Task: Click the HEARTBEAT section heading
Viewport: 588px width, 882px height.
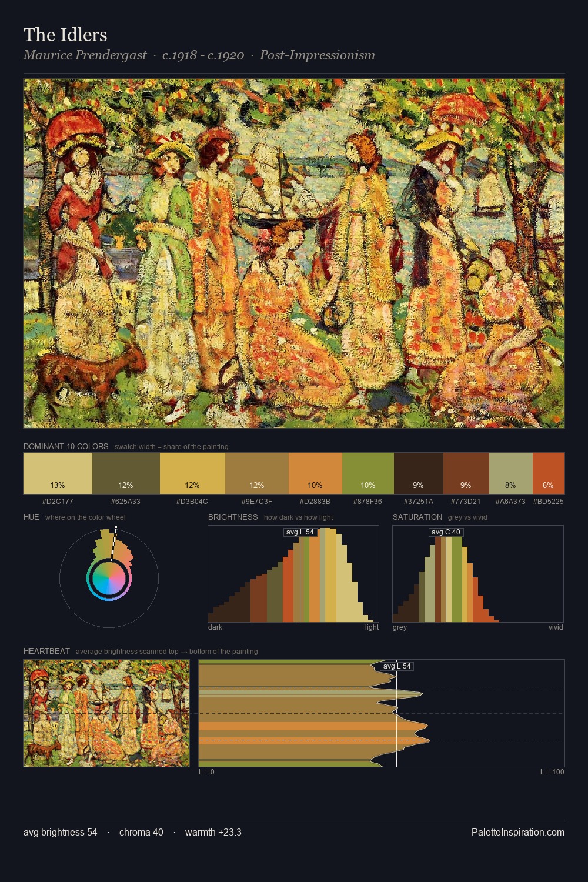Action: click(x=46, y=651)
